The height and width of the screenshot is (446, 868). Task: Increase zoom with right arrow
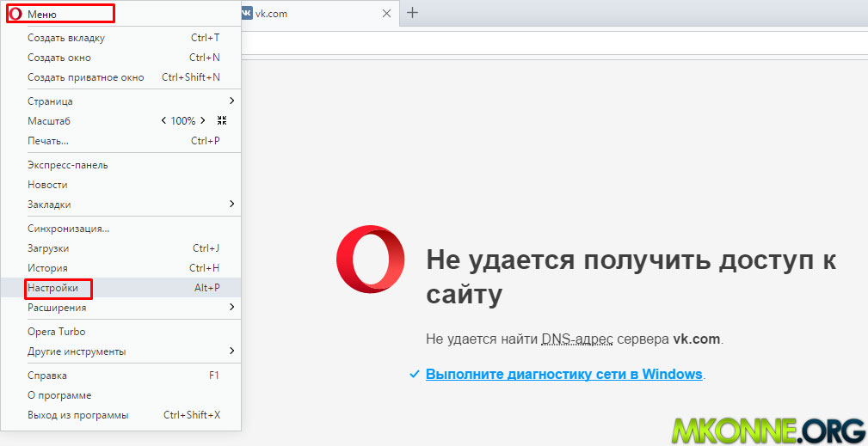[x=203, y=120]
